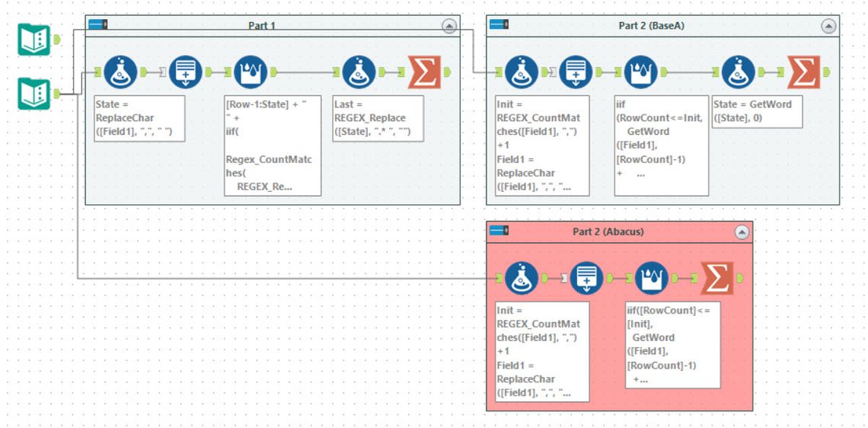Collapse the Part 1 container
Screen dimensions: 868x428
point(449,26)
